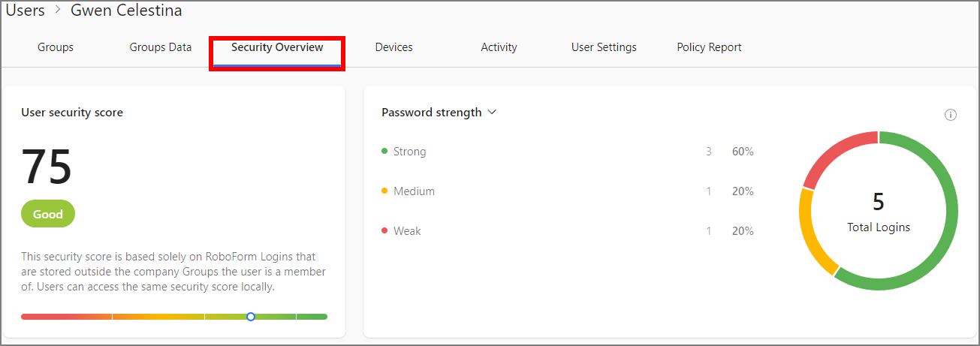Click the green Strong legend dot
This screenshot has height=346, width=980.
pos(384,152)
